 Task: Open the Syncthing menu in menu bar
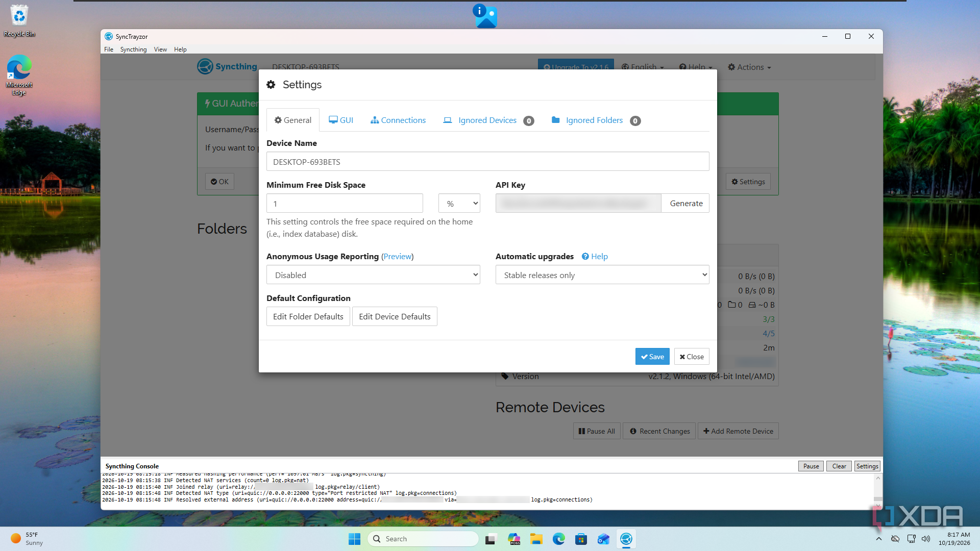tap(133, 49)
